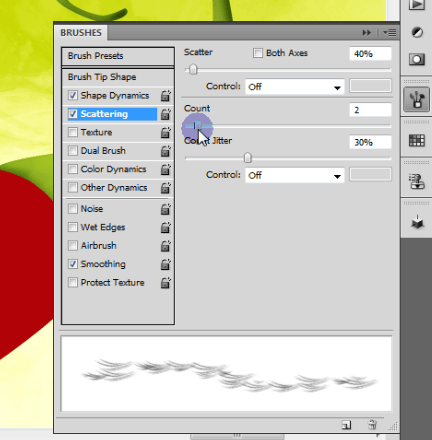Toggle lock icon for Texture
The width and height of the screenshot is (432, 440).
[x=166, y=132]
